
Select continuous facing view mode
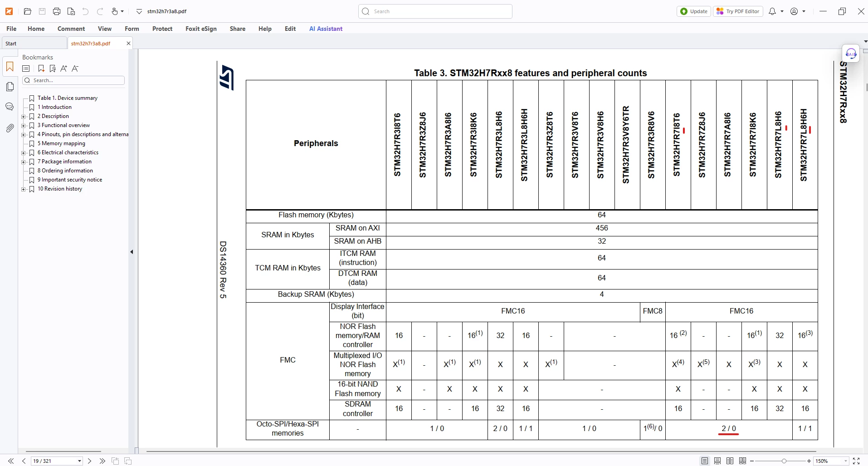742,461
